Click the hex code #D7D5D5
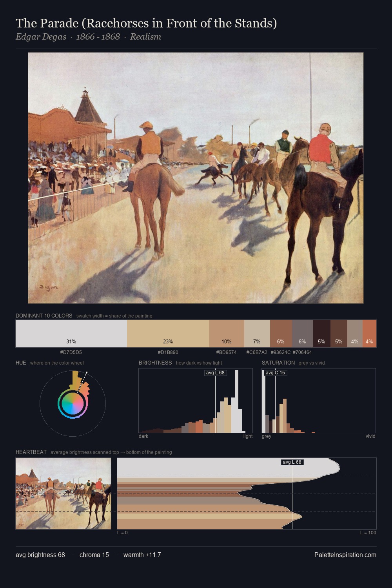The height and width of the screenshot is (588, 392). coord(71,352)
